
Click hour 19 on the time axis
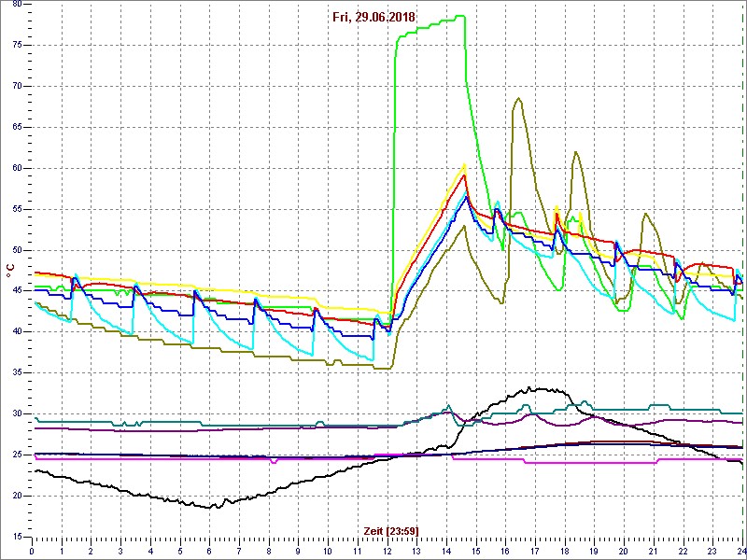594,551
